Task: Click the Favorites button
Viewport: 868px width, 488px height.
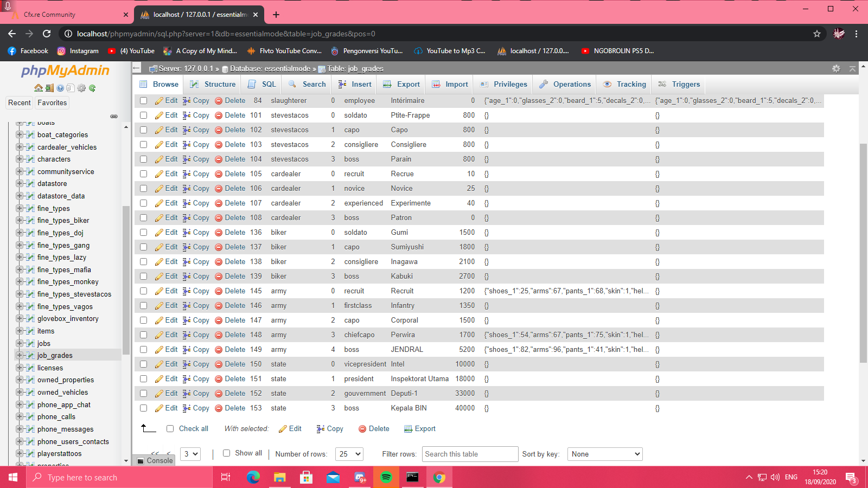Action: click(x=52, y=103)
